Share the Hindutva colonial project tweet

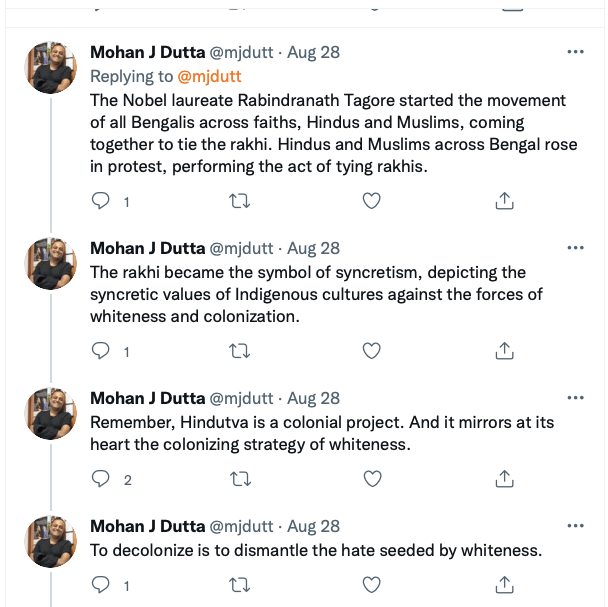point(505,479)
